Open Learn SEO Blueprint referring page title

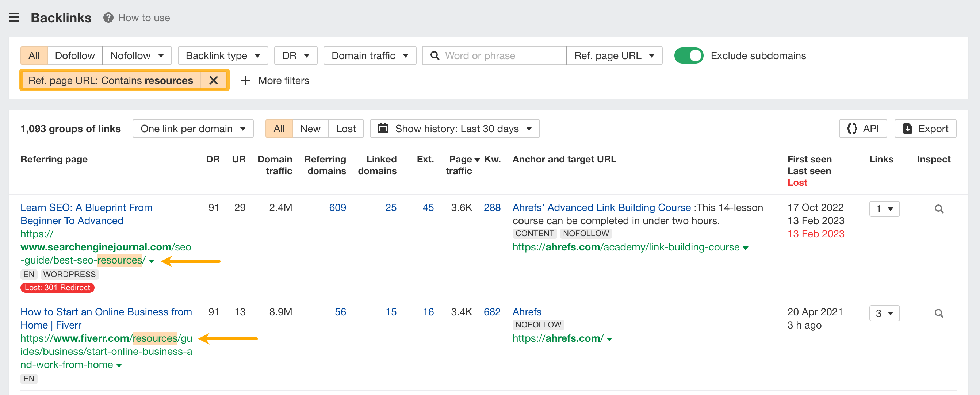[x=87, y=214]
